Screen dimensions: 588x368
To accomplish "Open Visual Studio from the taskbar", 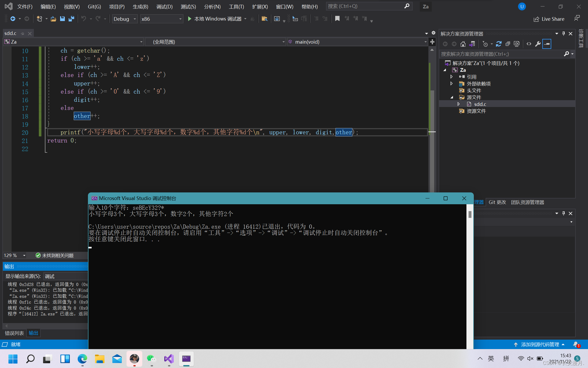I will click(x=169, y=359).
